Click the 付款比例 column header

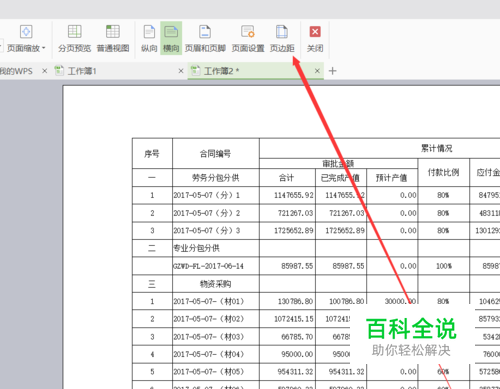click(443, 172)
